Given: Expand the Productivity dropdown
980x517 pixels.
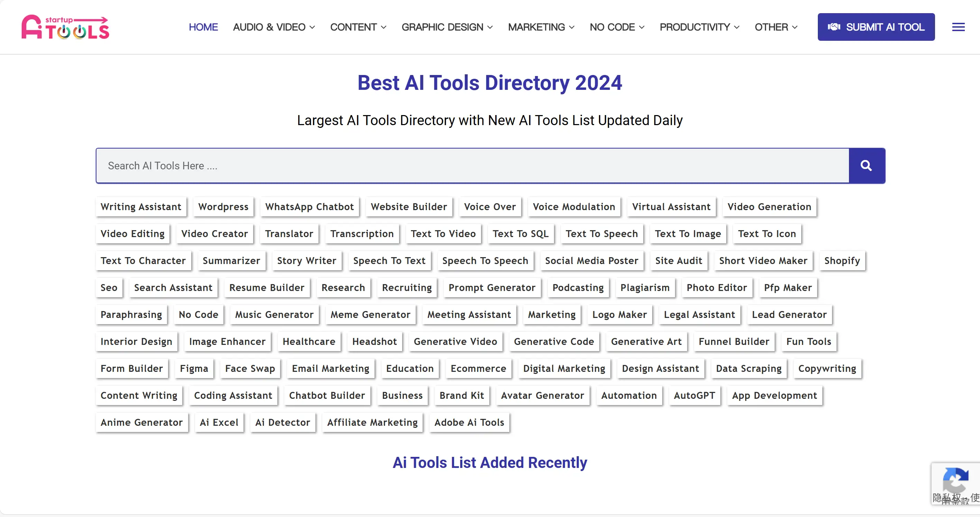Looking at the screenshot, I should (699, 27).
